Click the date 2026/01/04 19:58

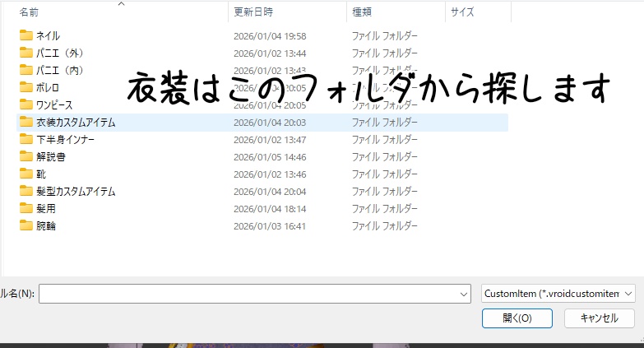point(270,36)
